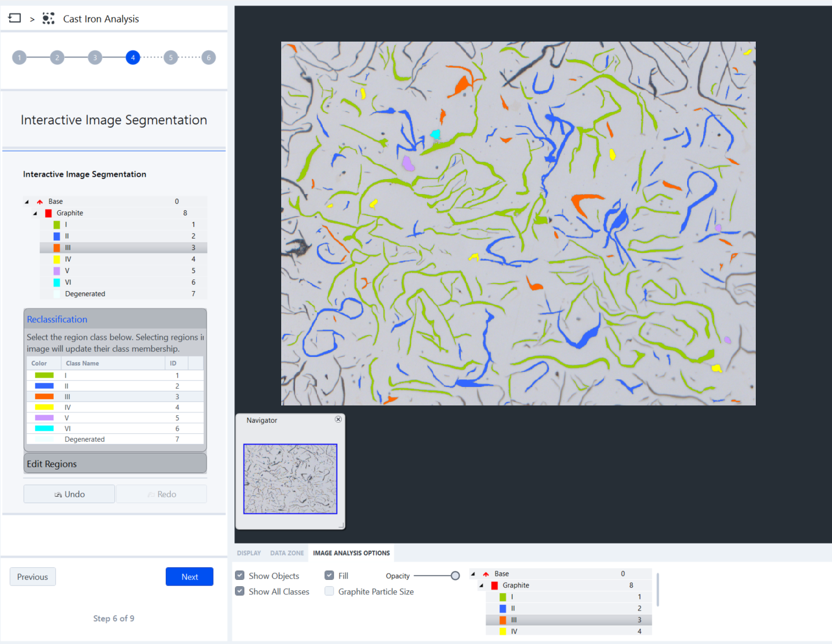
Task: Adjust the Opacity slider handle
Action: click(455, 575)
